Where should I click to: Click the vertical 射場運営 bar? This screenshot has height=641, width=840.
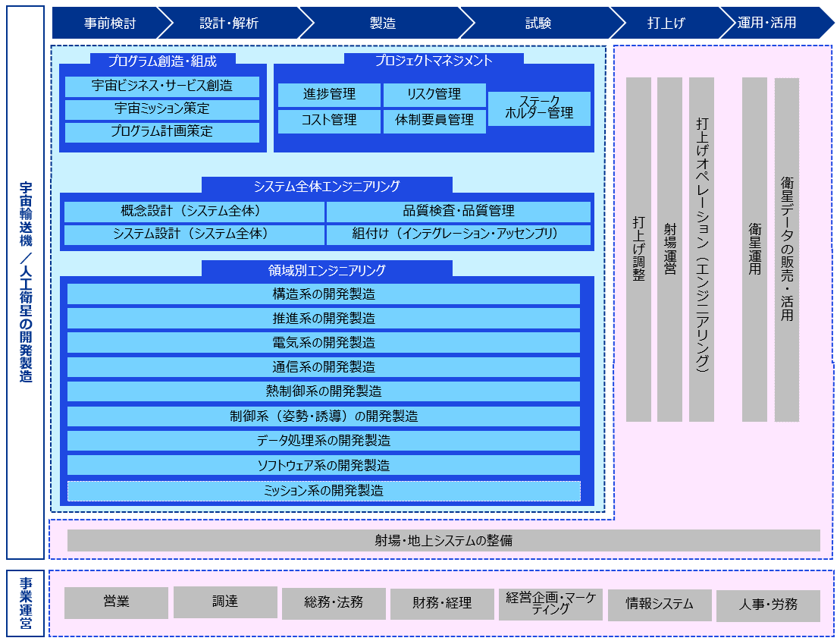669,250
